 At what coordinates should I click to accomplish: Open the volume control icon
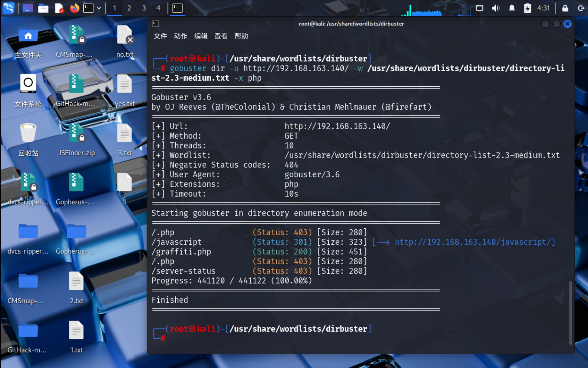pos(496,8)
